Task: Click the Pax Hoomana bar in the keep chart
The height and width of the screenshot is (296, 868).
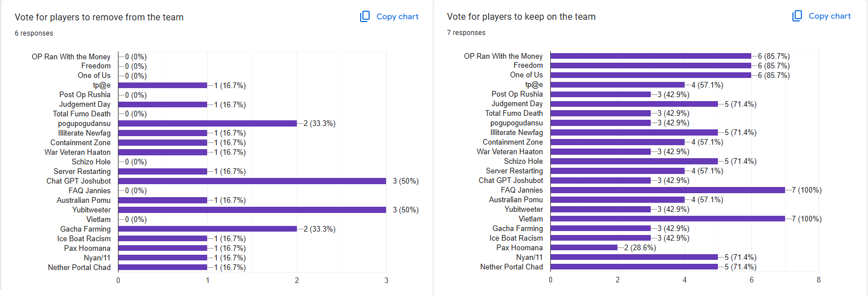Action: click(x=584, y=247)
